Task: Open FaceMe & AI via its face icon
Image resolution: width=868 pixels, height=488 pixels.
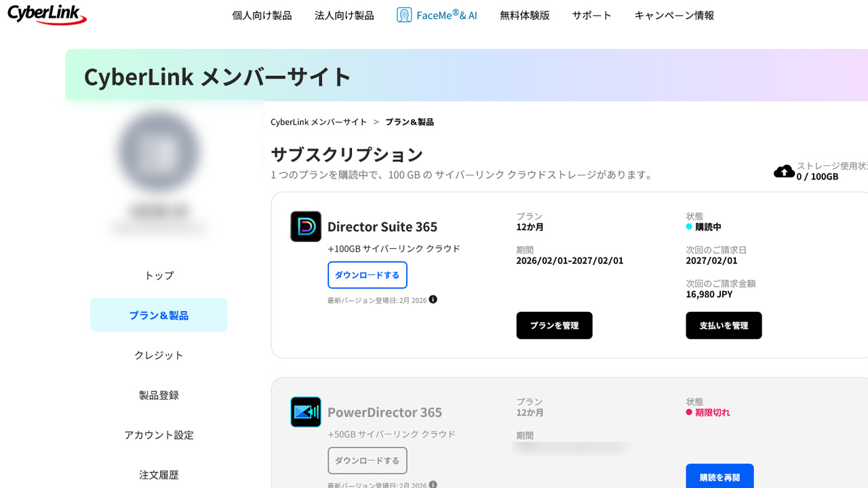Action: tap(405, 14)
